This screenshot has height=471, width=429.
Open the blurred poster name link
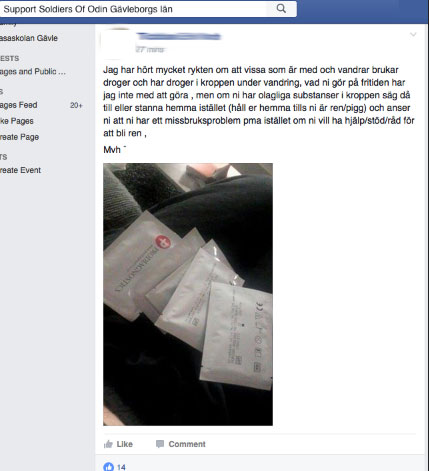[x=179, y=36]
